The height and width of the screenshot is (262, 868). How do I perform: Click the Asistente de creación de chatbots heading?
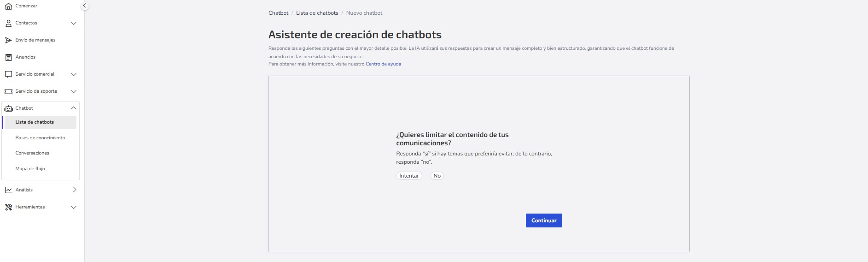click(x=355, y=35)
